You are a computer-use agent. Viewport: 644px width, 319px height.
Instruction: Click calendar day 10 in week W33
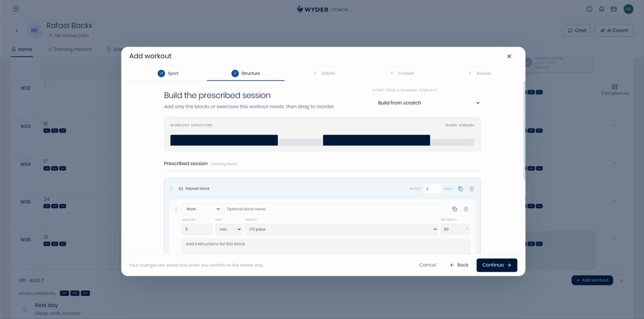click(x=46, y=124)
